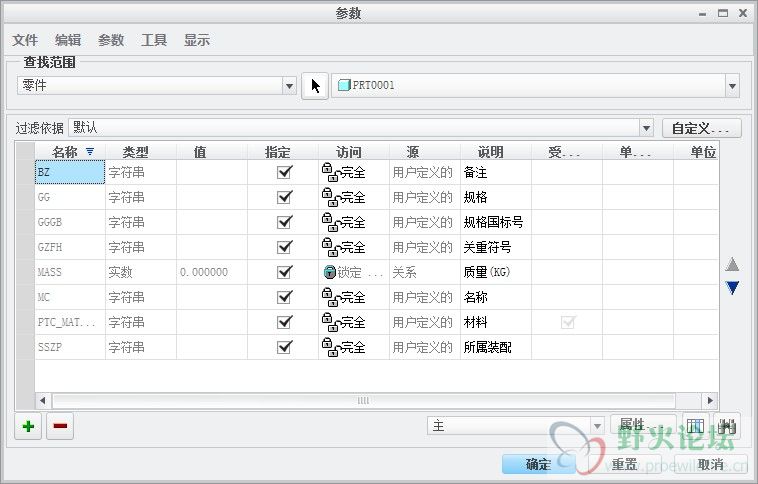758x484 pixels.
Task: Click the horizontal scrollbar thumb
Action: point(364,400)
